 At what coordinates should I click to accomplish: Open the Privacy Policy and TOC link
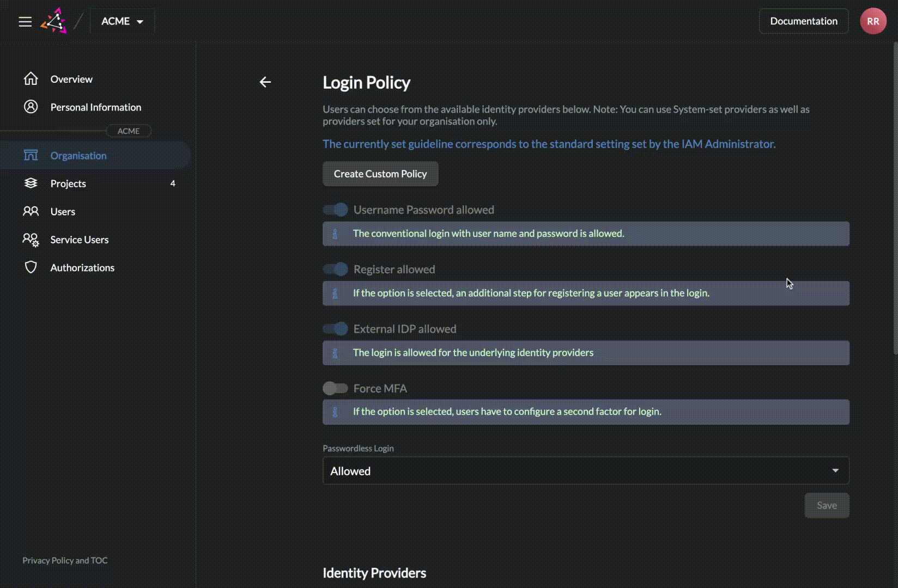pos(65,560)
